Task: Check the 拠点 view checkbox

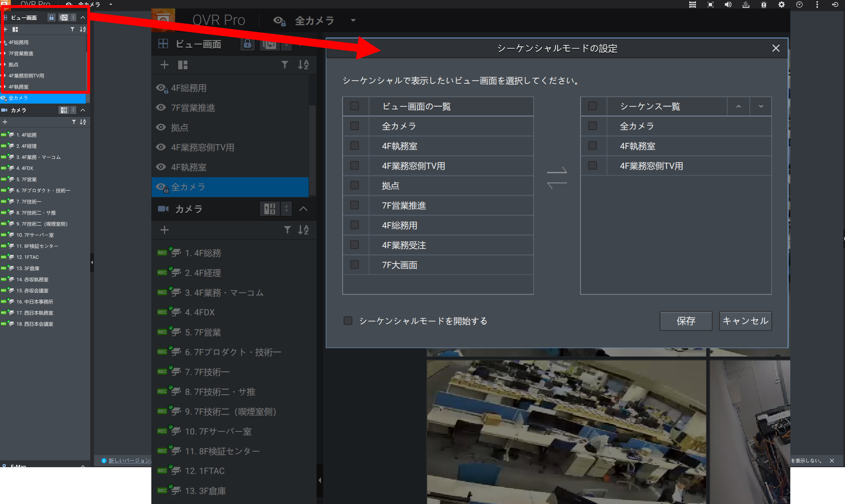Action: click(x=354, y=185)
